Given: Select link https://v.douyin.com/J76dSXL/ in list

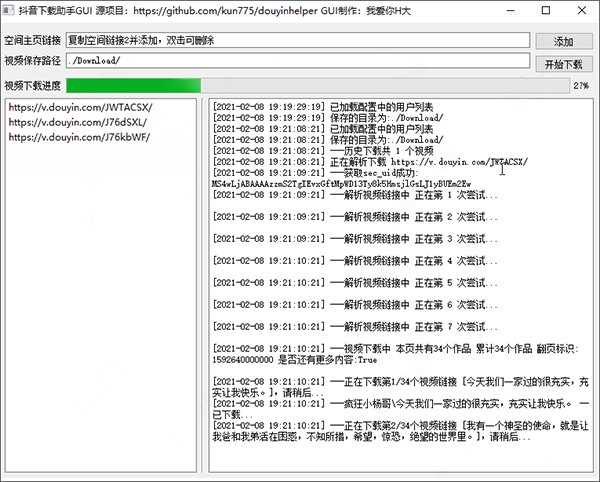Looking at the screenshot, I should pyautogui.click(x=78, y=122).
